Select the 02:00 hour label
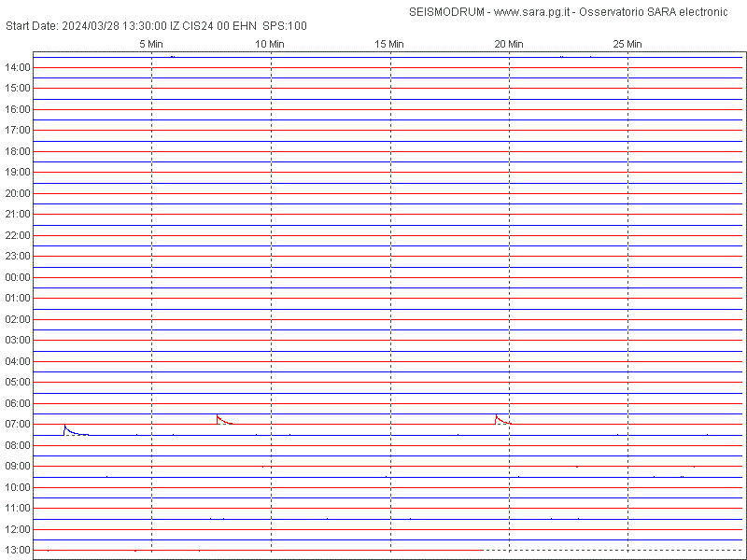Viewport: 747px width, 560px height. (x=18, y=319)
